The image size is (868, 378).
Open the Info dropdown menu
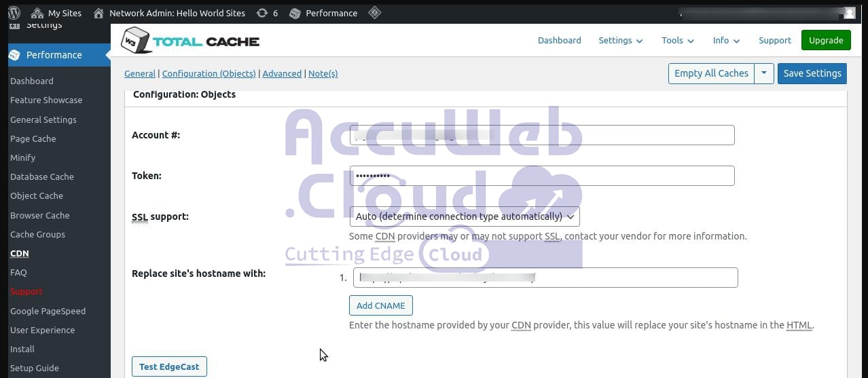(725, 41)
